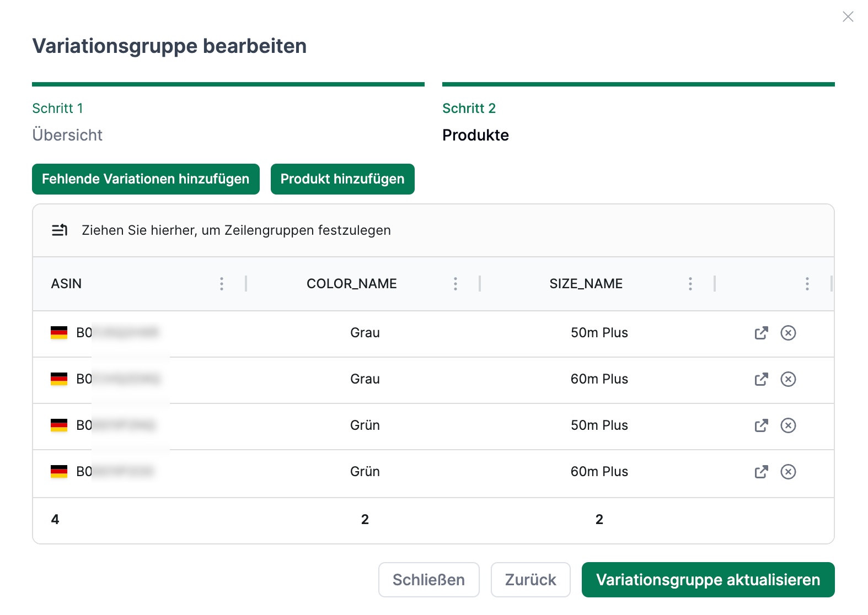Image resolution: width=868 pixels, height=615 pixels.
Task: Select Schritt 2 Produkte step
Action: 639,114
